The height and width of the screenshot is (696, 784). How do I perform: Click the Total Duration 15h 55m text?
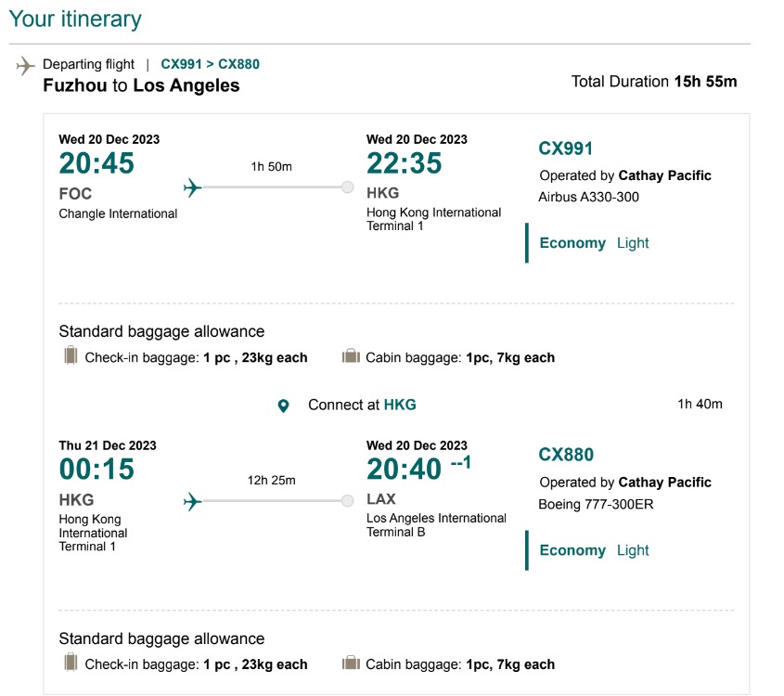coord(654,82)
